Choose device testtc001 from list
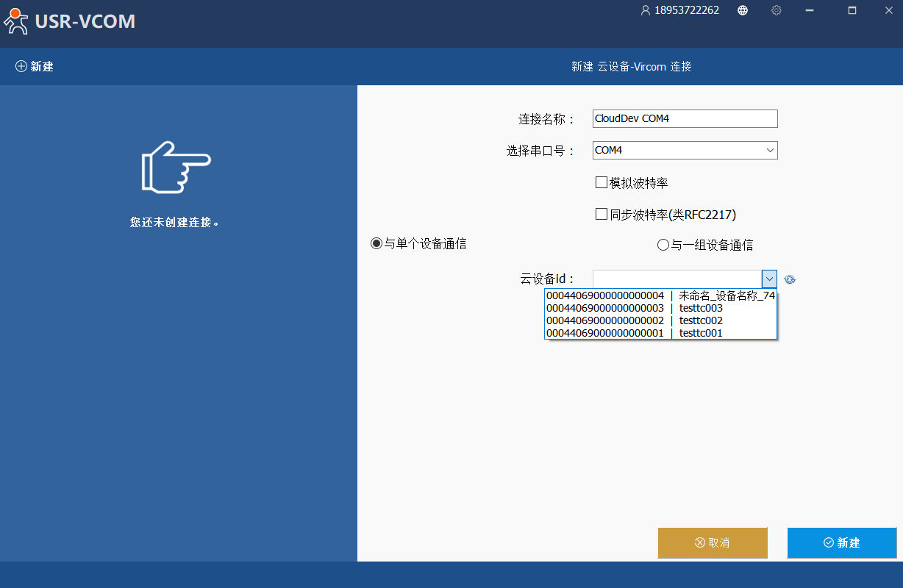This screenshot has width=903, height=588. pyautogui.click(x=660, y=334)
